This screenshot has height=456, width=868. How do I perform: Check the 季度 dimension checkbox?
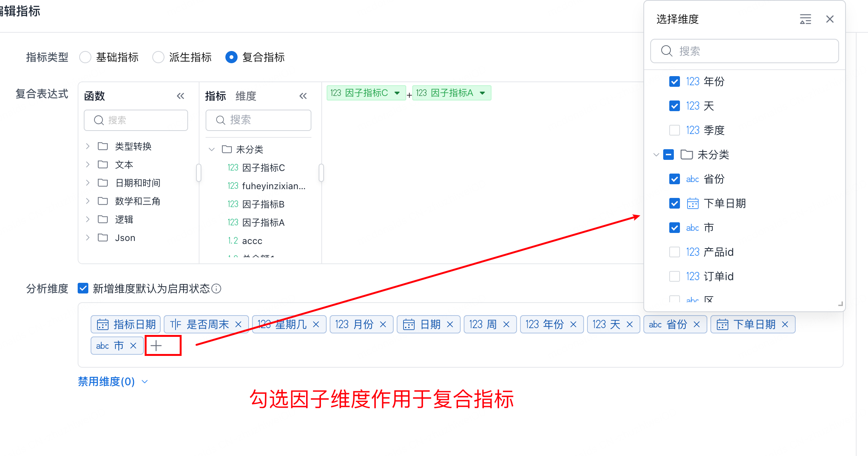point(674,130)
